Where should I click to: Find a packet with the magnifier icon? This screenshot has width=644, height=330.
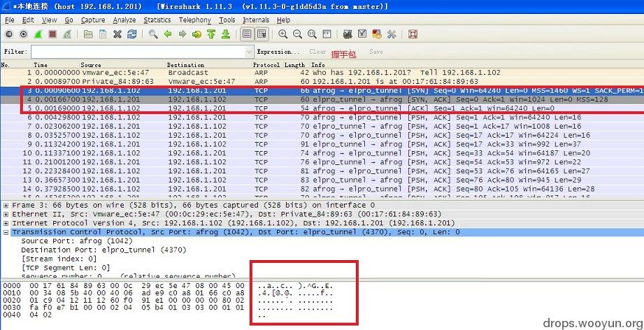[153, 34]
